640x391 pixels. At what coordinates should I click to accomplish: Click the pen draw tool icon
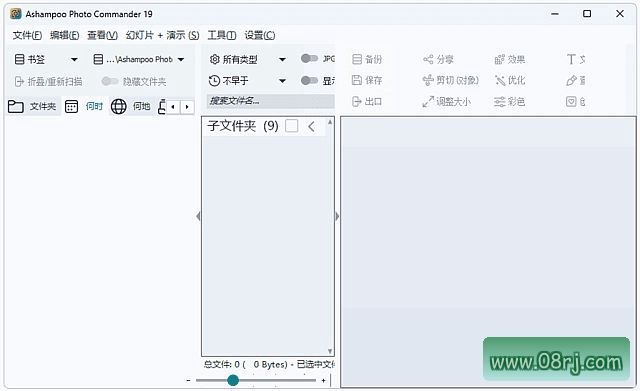click(571, 80)
